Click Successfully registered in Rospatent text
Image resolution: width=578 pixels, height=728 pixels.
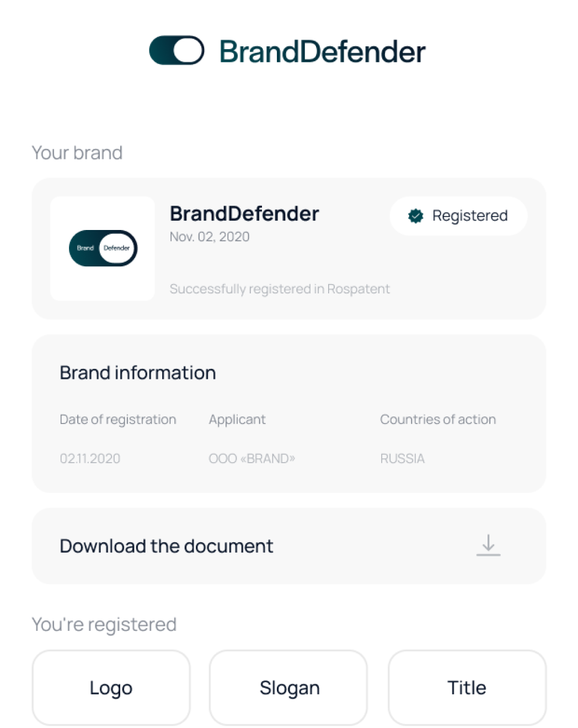pyautogui.click(x=280, y=289)
